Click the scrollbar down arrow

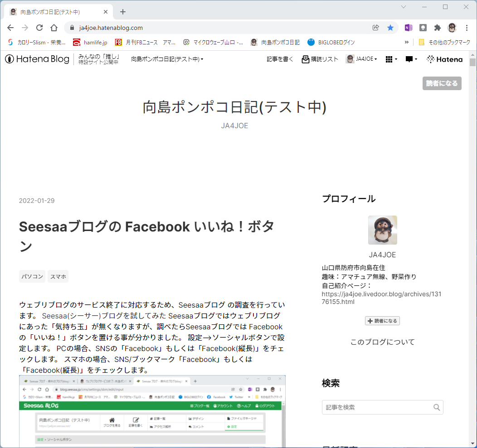pos(472,444)
